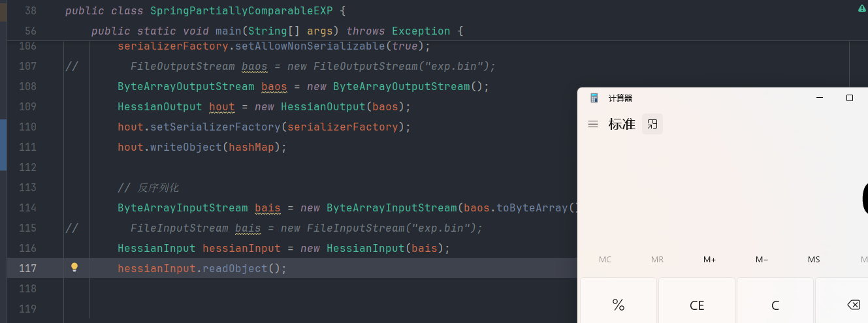Click line number 114 in the gutter
868x323 pixels.
pyautogui.click(x=28, y=208)
